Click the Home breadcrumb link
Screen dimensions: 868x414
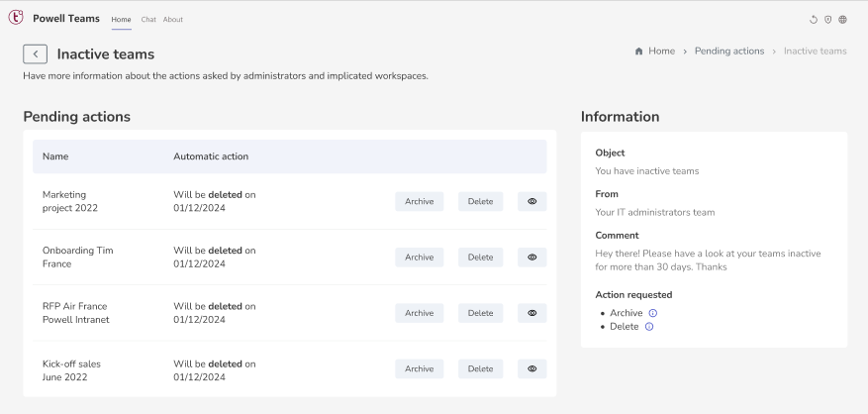pos(661,51)
